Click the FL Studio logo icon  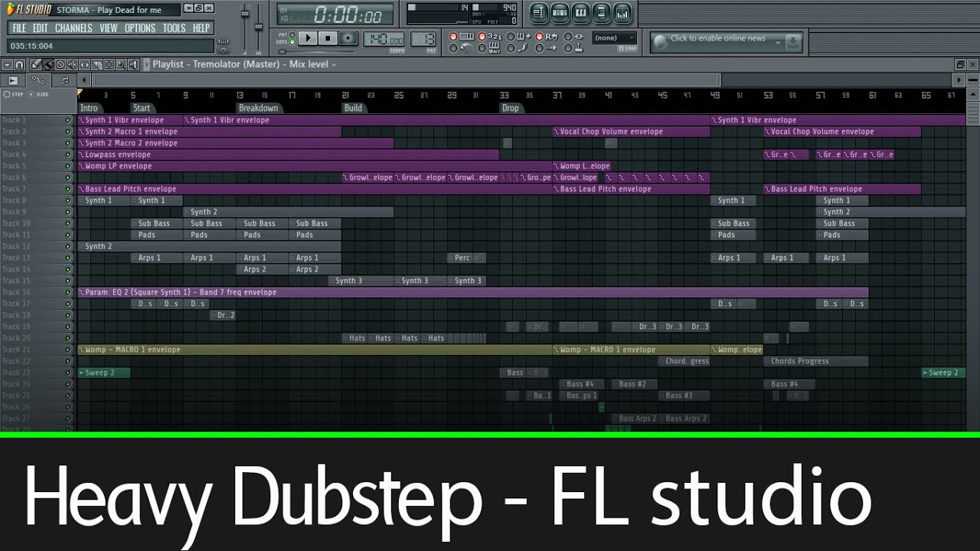tap(11, 9)
